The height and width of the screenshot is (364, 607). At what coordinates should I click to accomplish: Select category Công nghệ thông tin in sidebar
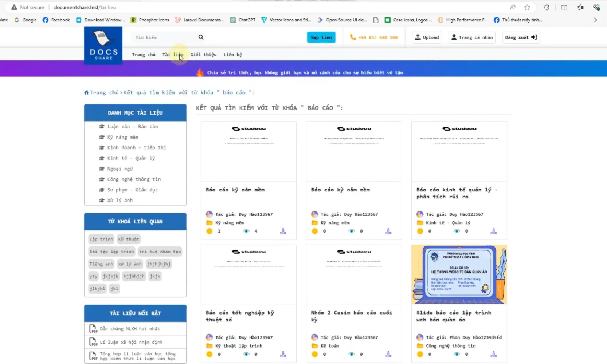pos(134,179)
